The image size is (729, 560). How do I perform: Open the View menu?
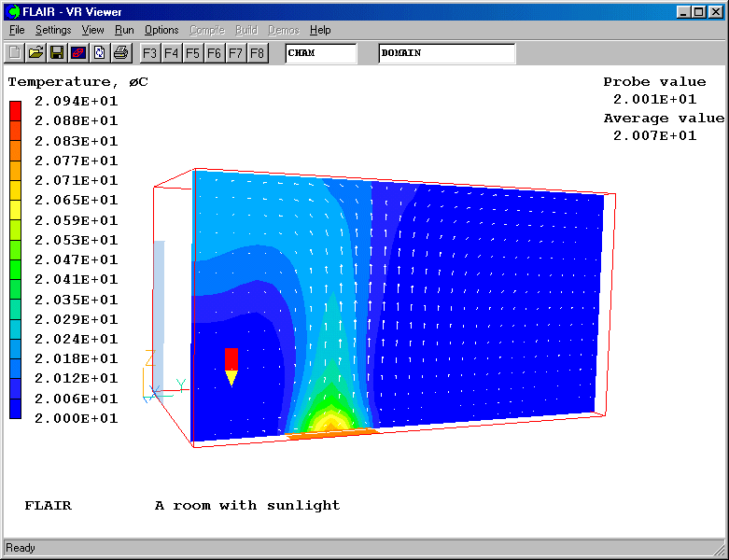[x=92, y=30]
